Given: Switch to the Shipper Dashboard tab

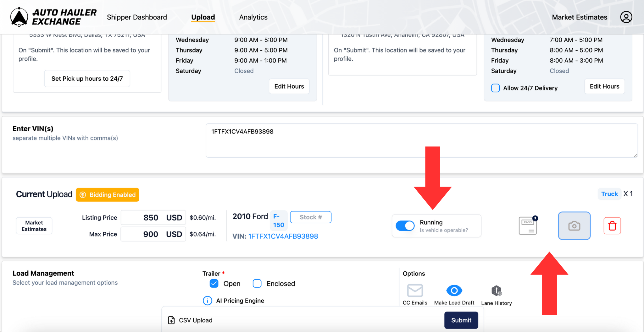Looking at the screenshot, I should point(137,17).
